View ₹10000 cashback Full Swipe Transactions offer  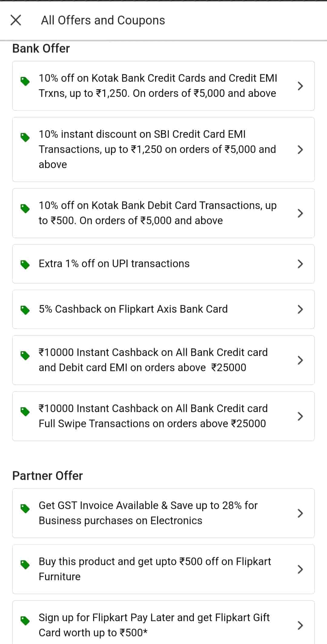pos(153,416)
